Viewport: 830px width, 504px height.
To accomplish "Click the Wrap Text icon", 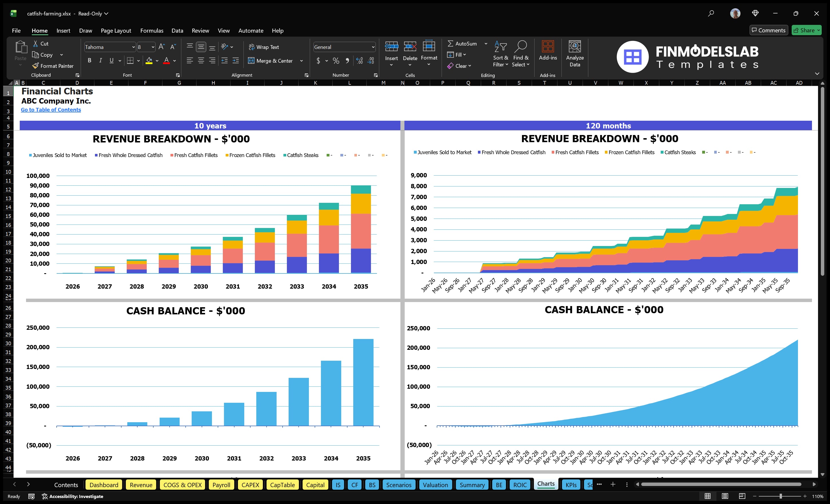I will pyautogui.click(x=264, y=47).
